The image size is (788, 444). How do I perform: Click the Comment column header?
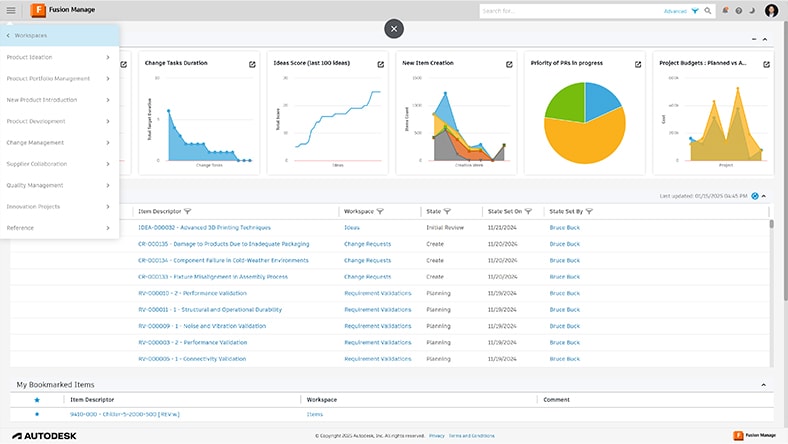tap(556, 400)
